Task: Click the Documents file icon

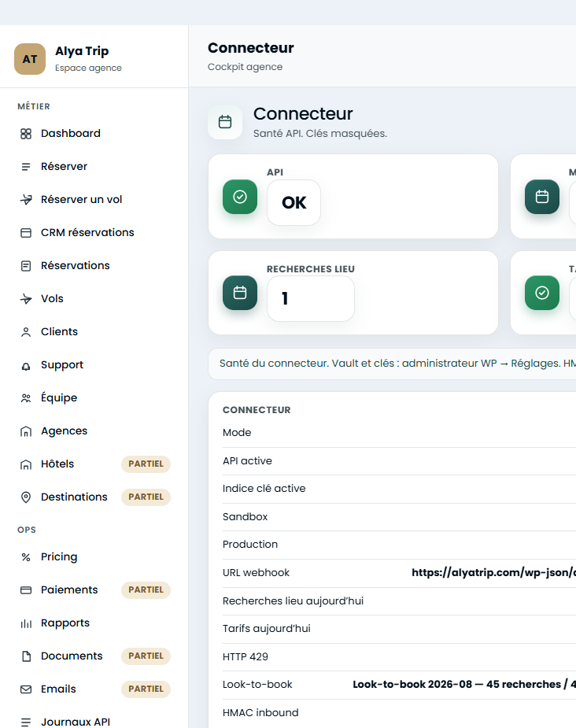Action: click(x=26, y=656)
